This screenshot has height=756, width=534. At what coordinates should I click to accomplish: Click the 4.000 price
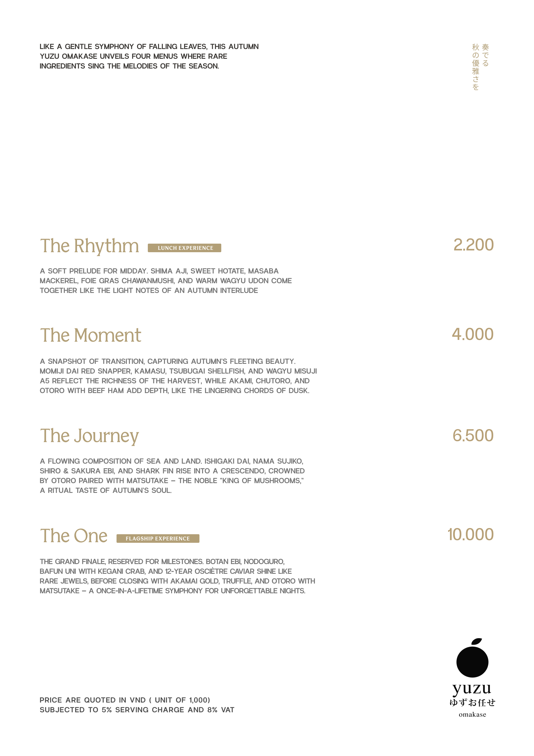[x=472, y=334]
